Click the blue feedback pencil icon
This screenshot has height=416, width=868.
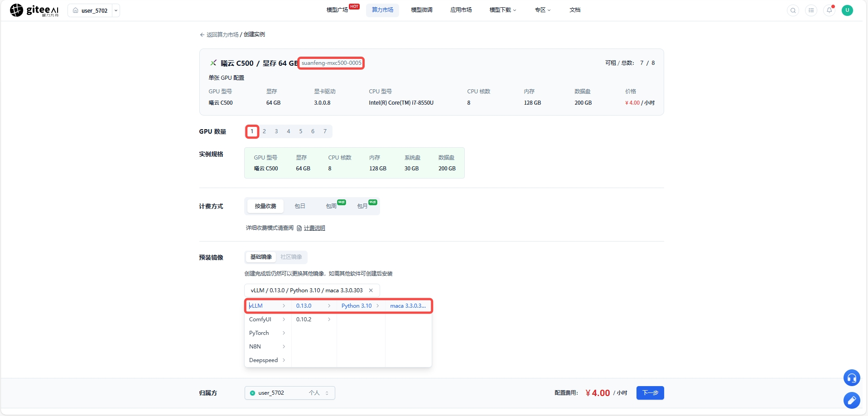(852, 400)
